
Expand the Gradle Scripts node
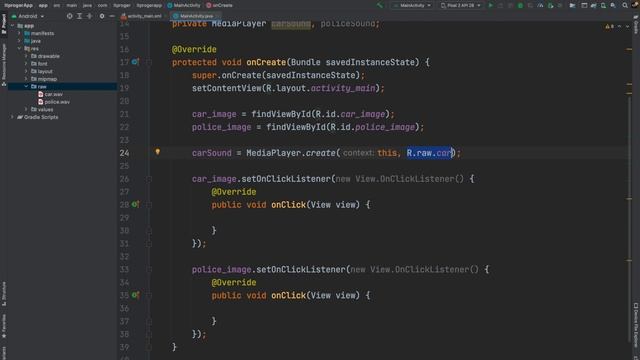(13, 117)
